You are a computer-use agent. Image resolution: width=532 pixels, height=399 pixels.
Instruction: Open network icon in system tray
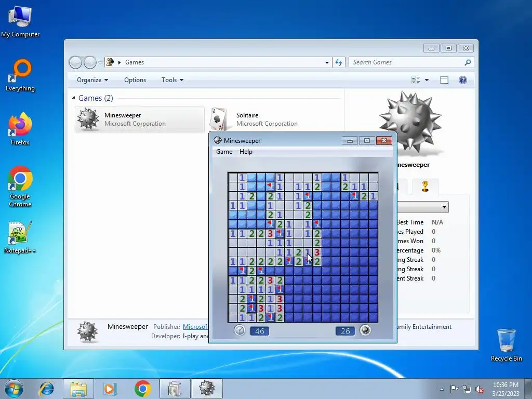(467, 389)
